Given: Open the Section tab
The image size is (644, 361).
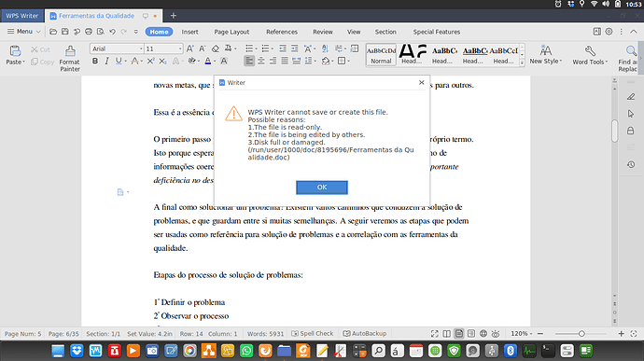Looking at the screenshot, I should pos(385,32).
